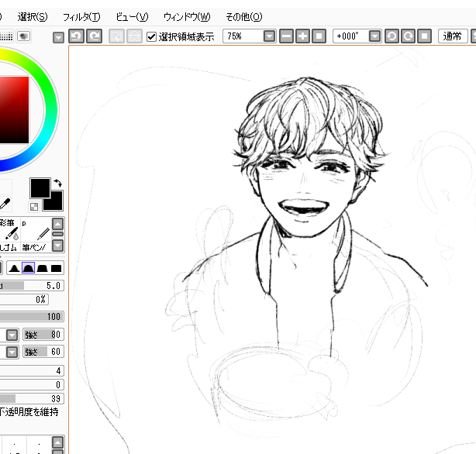Select the ゴム eraser tool slot
The height and width of the screenshot is (454, 476).
9,247
